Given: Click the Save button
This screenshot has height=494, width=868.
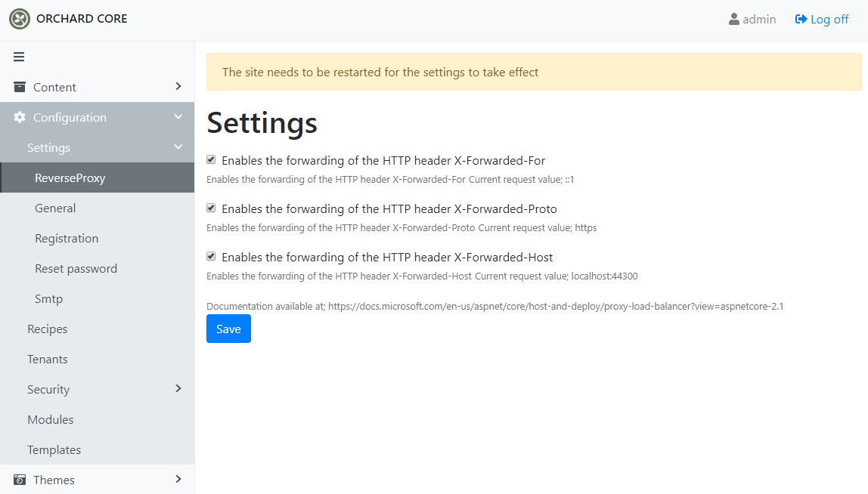Looking at the screenshot, I should [x=228, y=329].
